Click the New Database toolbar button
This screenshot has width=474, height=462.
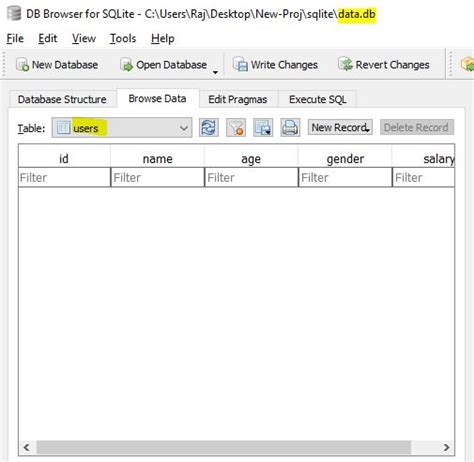pos(57,65)
